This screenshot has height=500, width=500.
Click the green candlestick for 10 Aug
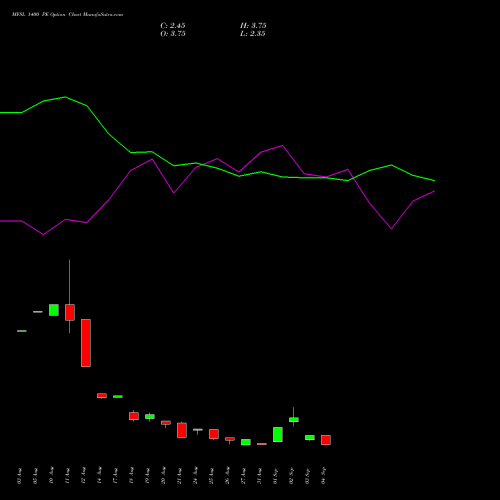(x=54, y=310)
